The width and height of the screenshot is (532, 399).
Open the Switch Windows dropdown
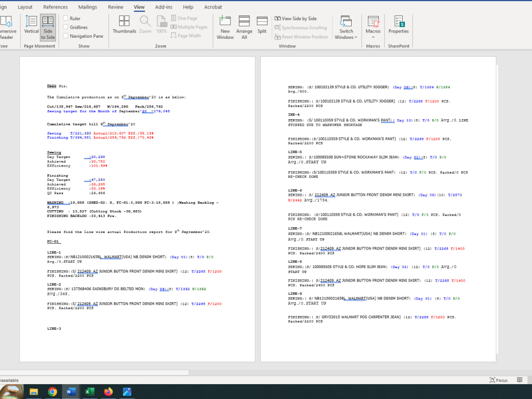[x=346, y=27]
